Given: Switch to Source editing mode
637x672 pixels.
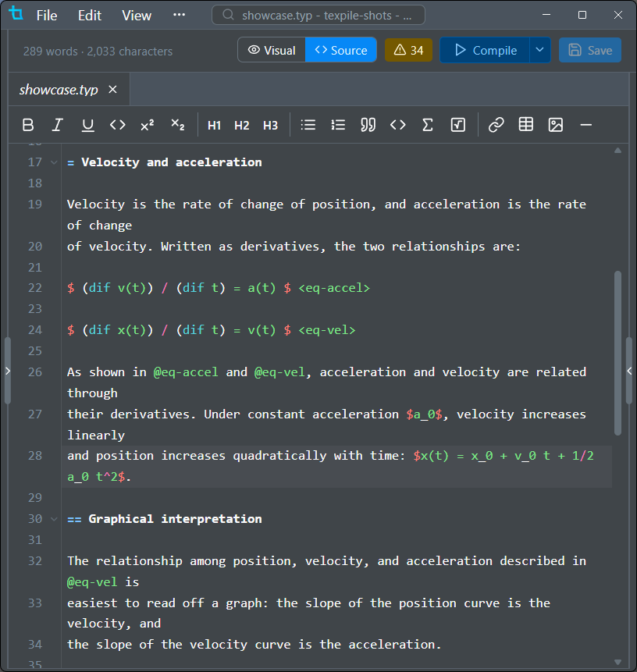Looking at the screenshot, I should (341, 50).
